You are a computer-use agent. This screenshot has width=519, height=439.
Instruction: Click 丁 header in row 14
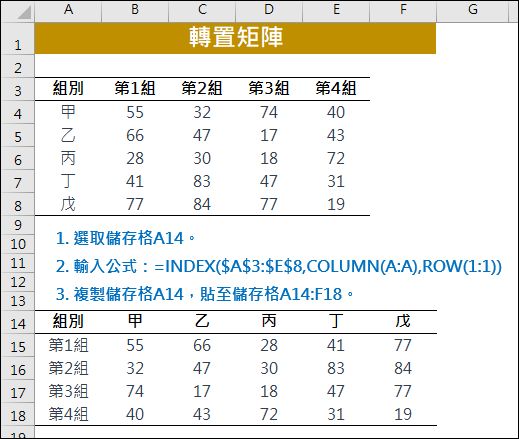click(x=336, y=322)
